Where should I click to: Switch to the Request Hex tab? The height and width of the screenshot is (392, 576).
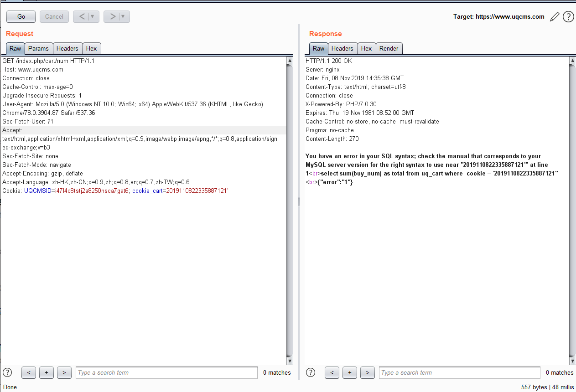pos(92,48)
